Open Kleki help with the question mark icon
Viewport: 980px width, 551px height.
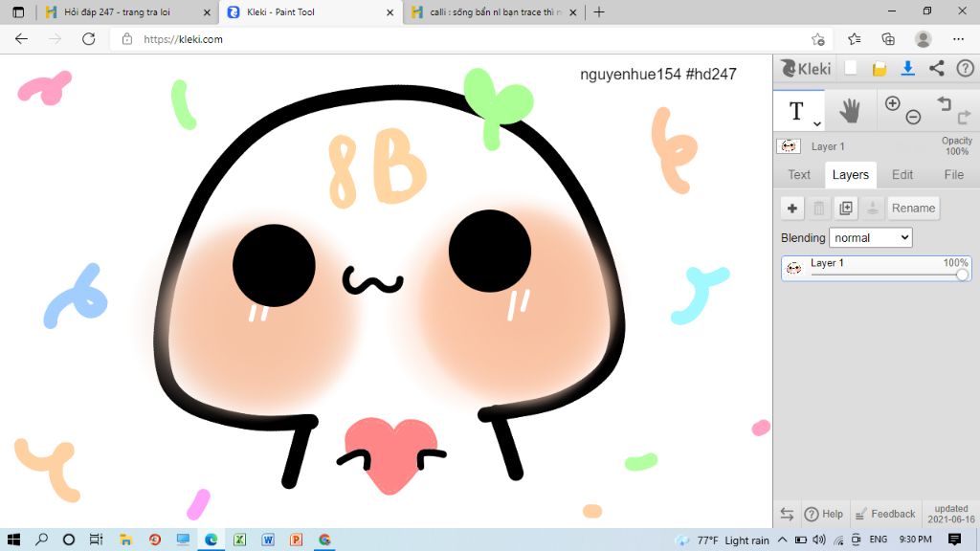click(x=965, y=68)
